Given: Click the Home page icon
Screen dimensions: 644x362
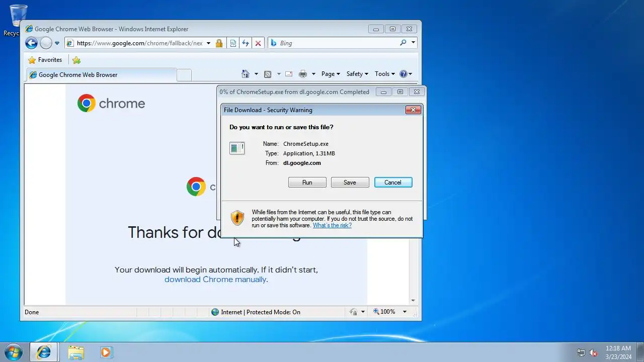Looking at the screenshot, I should [246, 74].
